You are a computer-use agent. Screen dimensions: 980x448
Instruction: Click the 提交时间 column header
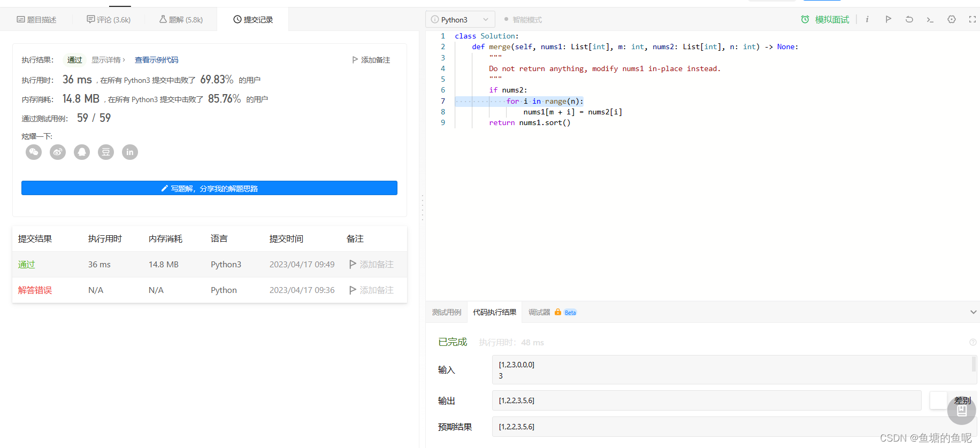(286, 238)
